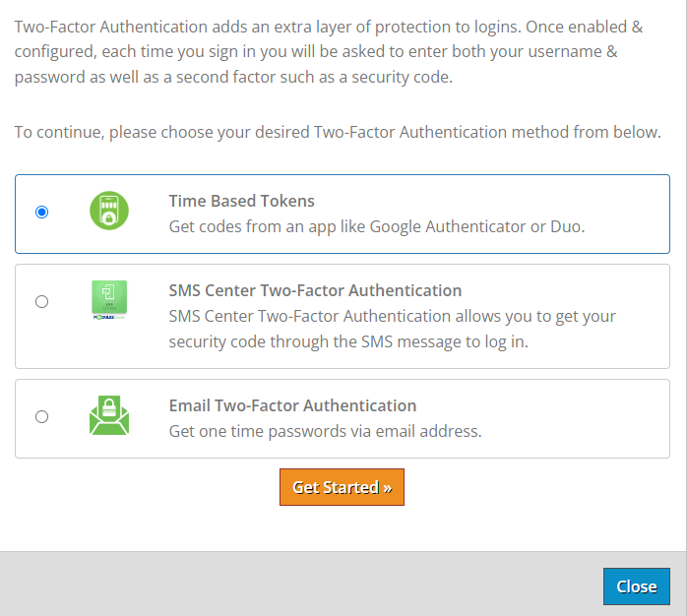This screenshot has height=616, width=687.
Task: Click the Time Based Tokens heading
Action: click(x=241, y=201)
